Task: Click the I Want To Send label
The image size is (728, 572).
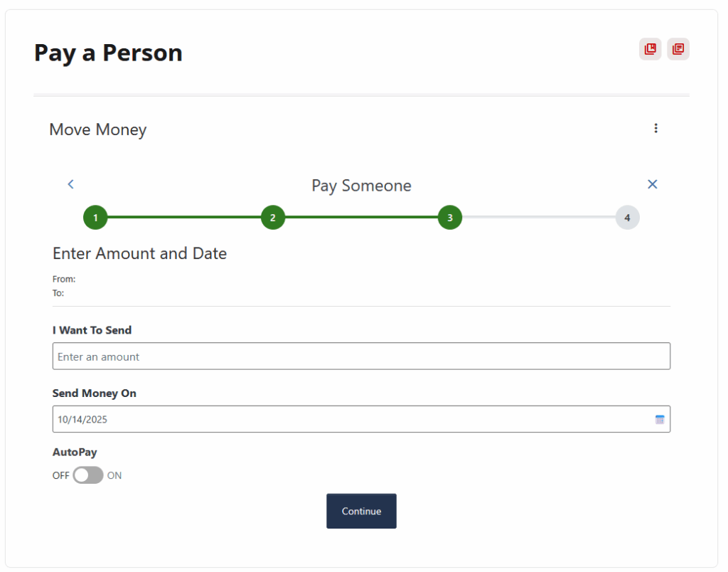Action: pos(92,330)
